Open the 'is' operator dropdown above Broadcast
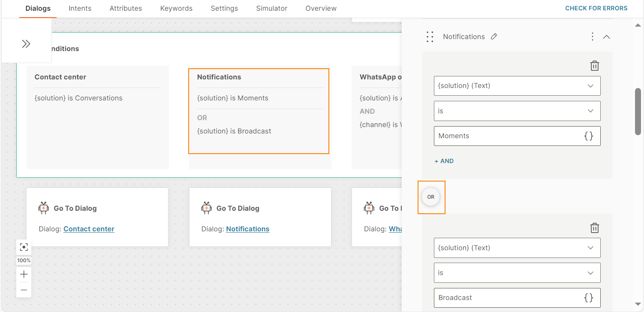The height and width of the screenshot is (312, 644). pyautogui.click(x=517, y=273)
